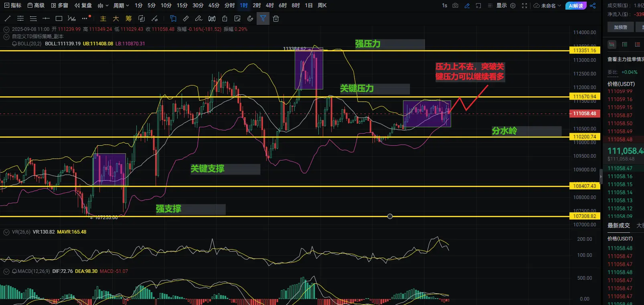Enter fullscreen chart mode
This screenshot has height=305, width=644.
tap(525, 6)
